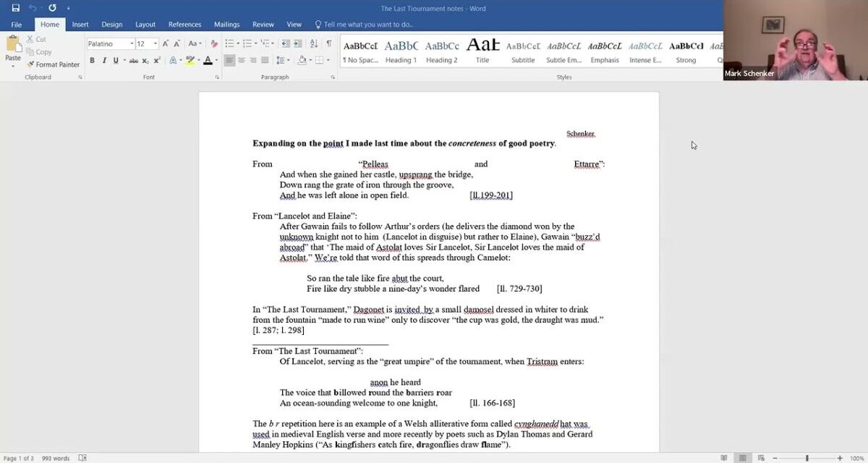The height and width of the screenshot is (463, 868).
Task: Apply the Heading 1 style
Action: point(401,52)
